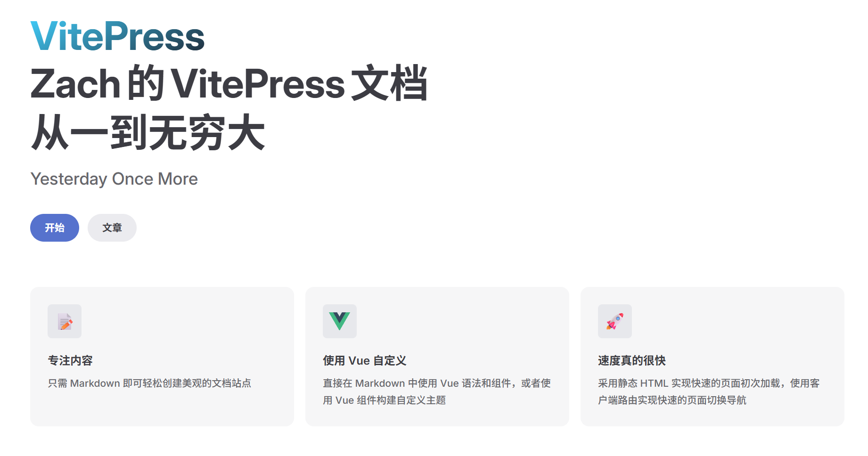Click the 只需 Markdown description text
The height and width of the screenshot is (456, 868).
click(149, 383)
